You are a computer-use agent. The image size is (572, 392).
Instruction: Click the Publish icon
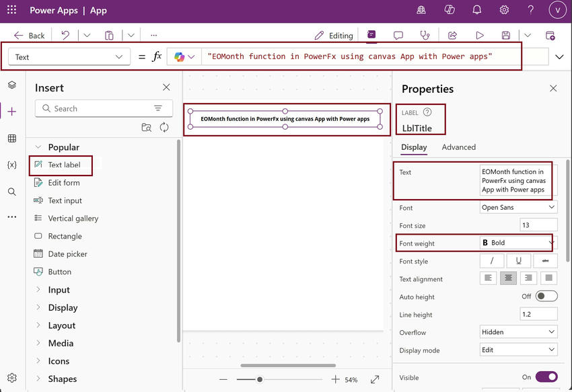tap(550, 36)
